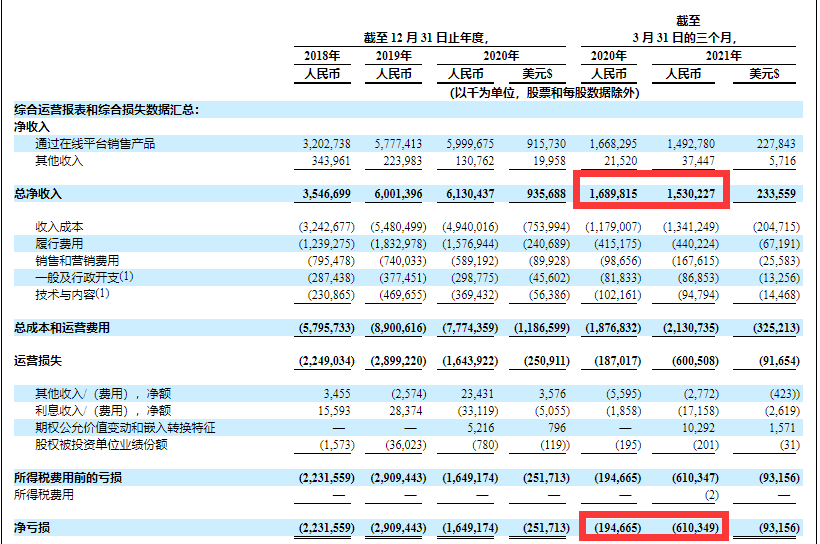Click the 2019年 column header
Viewport: 820px width, 544px height.
coord(393,56)
